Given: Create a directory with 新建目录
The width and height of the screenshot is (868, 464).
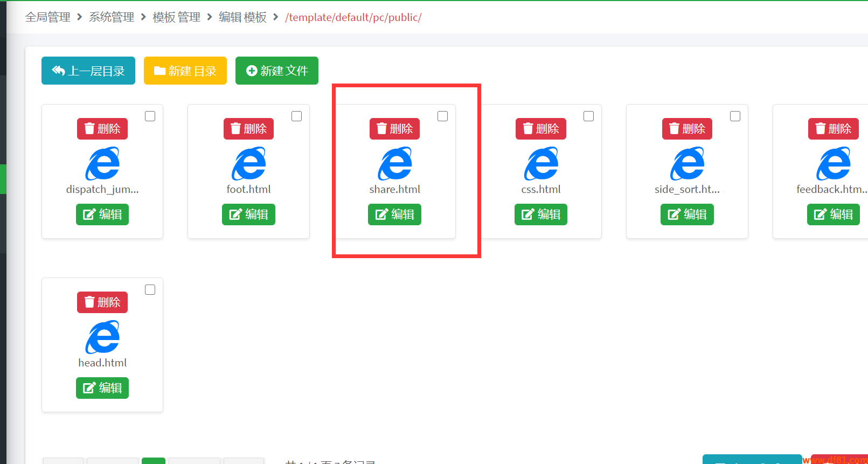Looking at the screenshot, I should pyautogui.click(x=185, y=71).
